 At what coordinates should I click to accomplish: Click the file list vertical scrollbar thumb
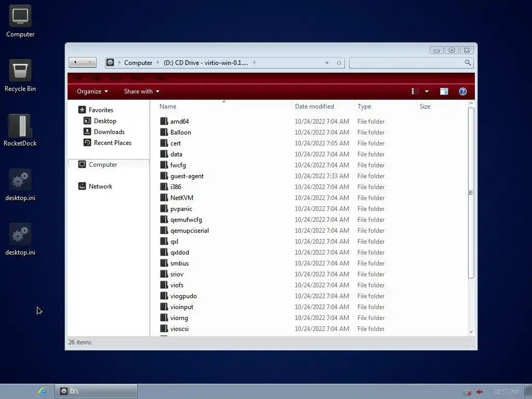(x=471, y=193)
